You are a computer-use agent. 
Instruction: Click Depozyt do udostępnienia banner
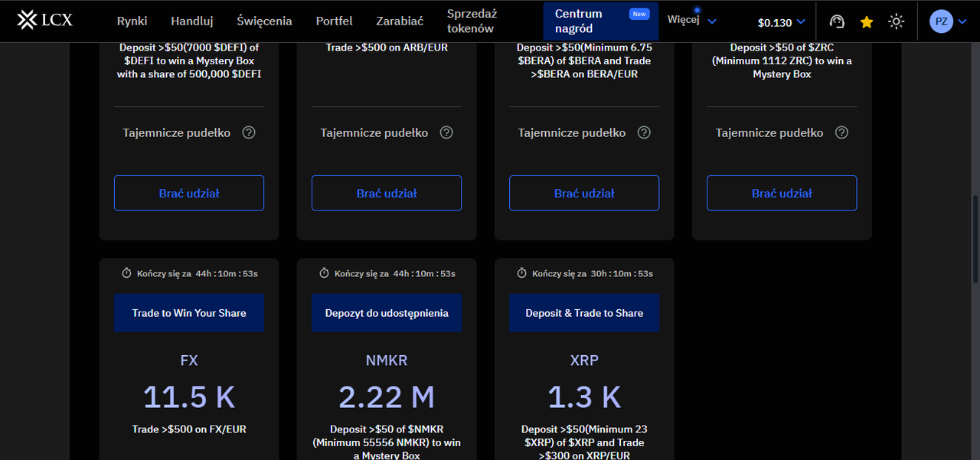(x=387, y=313)
